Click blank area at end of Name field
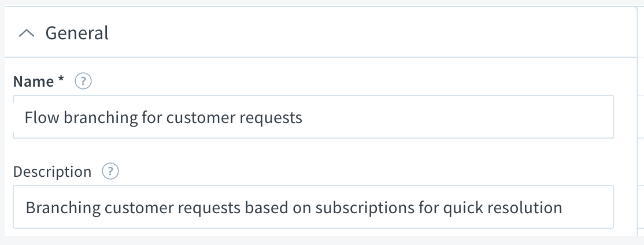 (462, 117)
